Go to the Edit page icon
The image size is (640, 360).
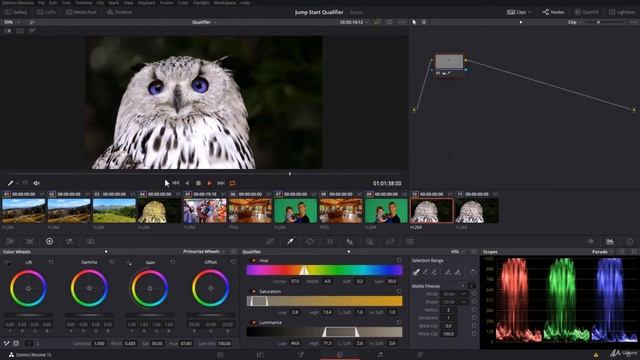[x=260, y=355]
